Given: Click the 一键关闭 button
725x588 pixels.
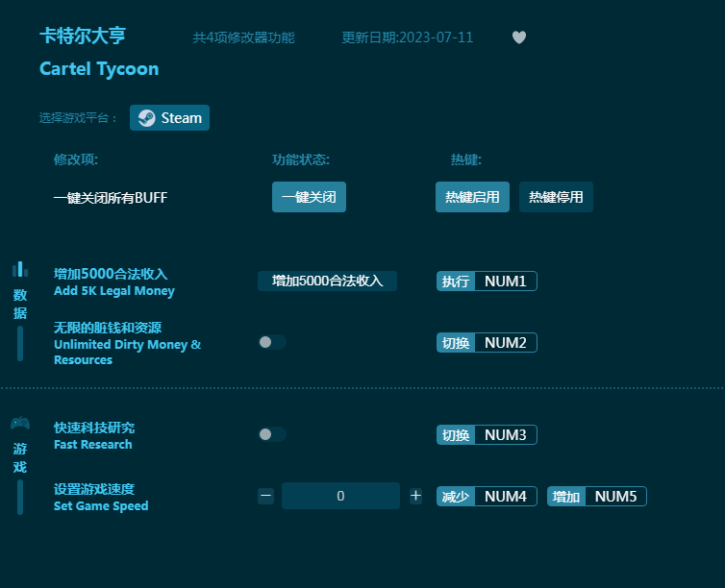Looking at the screenshot, I should click(309, 197).
